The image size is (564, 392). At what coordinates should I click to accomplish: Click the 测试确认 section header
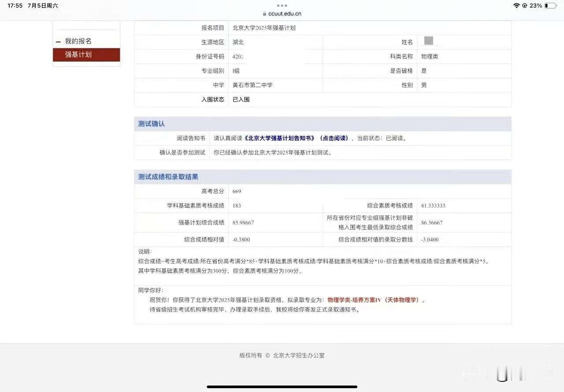(x=323, y=124)
